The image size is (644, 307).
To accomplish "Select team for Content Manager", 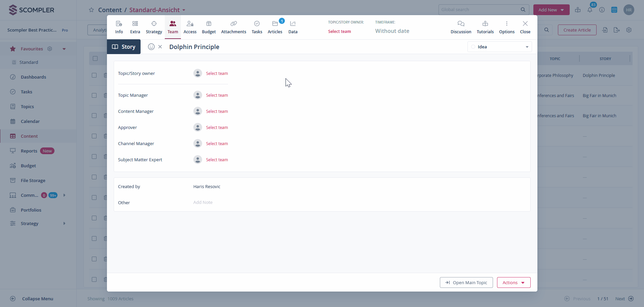I will pos(217,112).
